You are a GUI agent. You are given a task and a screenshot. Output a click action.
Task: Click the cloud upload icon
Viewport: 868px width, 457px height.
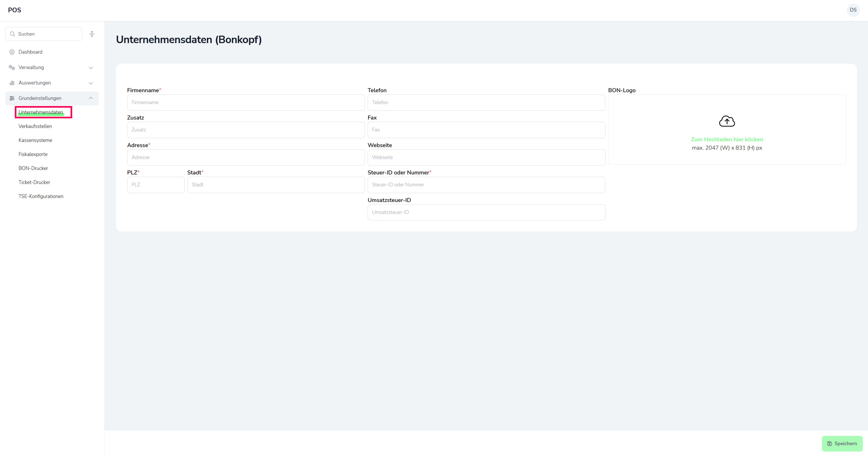[x=727, y=121]
